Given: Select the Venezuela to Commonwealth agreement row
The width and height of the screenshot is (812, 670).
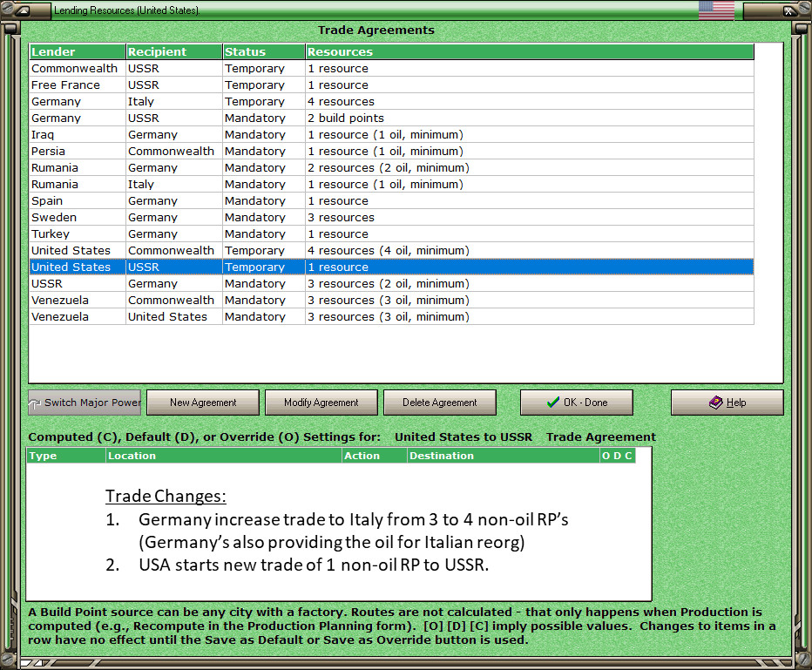Looking at the screenshot, I should pos(391,301).
